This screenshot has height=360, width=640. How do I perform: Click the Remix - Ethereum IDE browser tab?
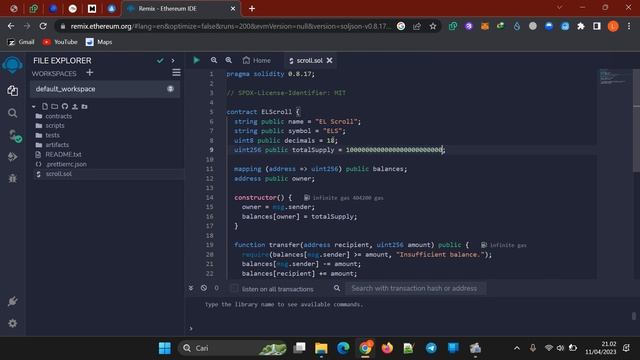(181, 8)
